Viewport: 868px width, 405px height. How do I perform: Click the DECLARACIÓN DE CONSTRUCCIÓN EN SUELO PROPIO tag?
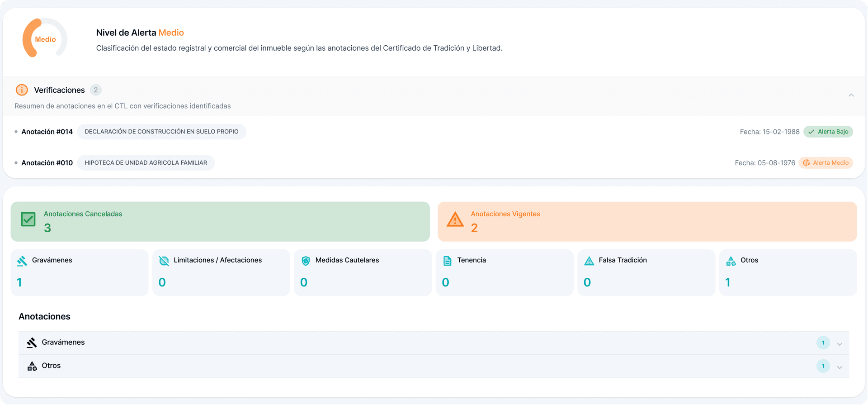[161, 132]
